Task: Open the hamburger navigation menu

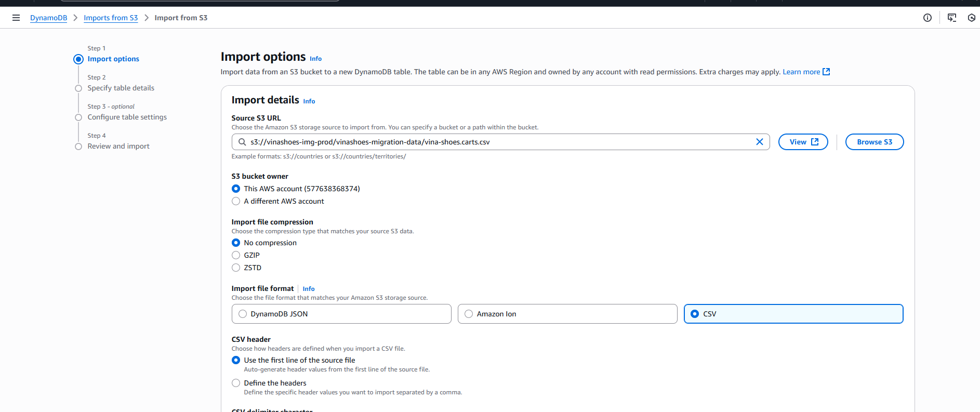Action: (16, 18)
